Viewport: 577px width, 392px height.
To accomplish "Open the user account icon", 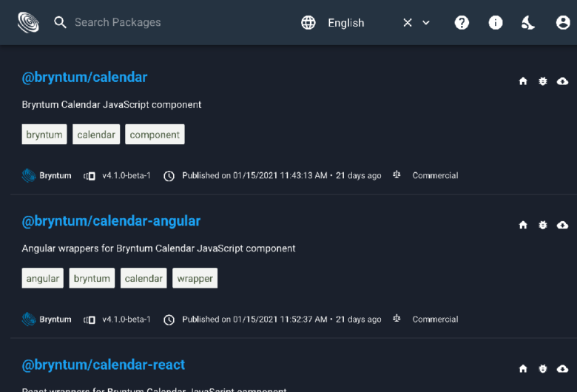I will tap(563, 23).
